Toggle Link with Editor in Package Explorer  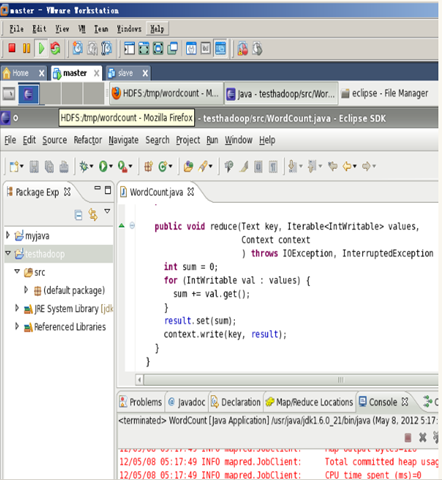(93, 215)
